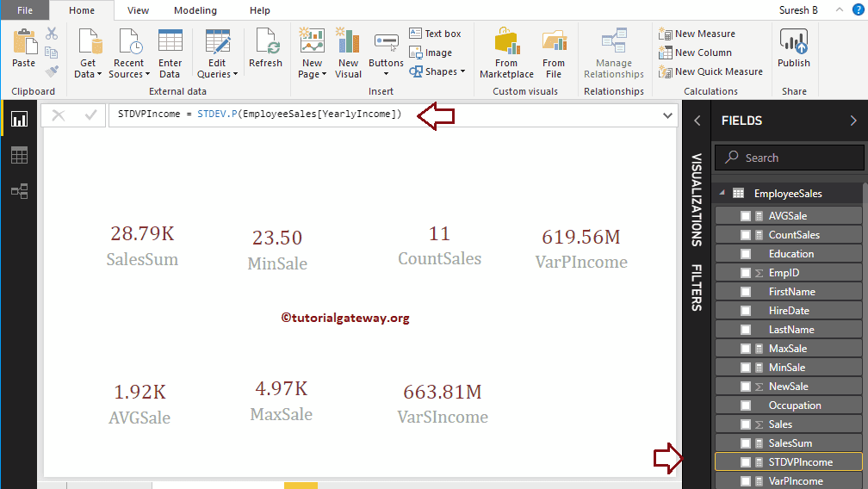868x489 pixels.
Task: Create a New Column
Action: (x=695, y=53)
